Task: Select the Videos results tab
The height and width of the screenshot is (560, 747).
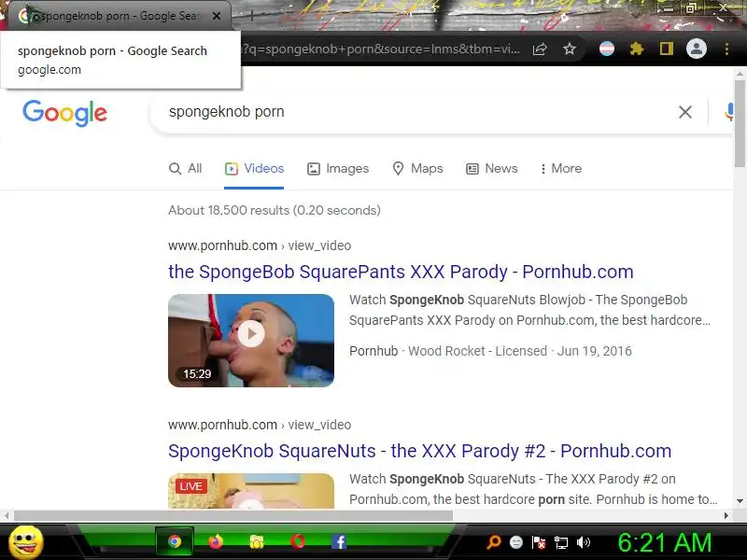Action: (254, 169)
